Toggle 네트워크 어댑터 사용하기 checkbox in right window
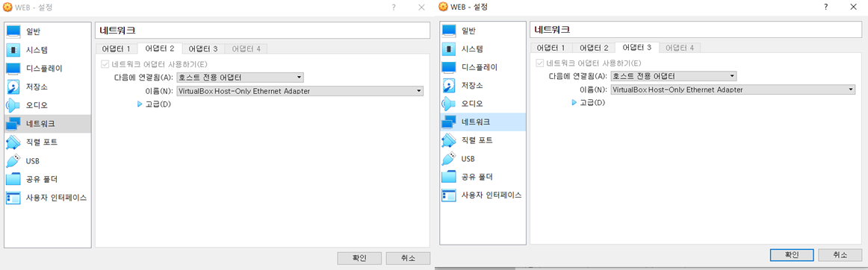Image resolution: width=868 pixels, height=270 pixels. 540,63
